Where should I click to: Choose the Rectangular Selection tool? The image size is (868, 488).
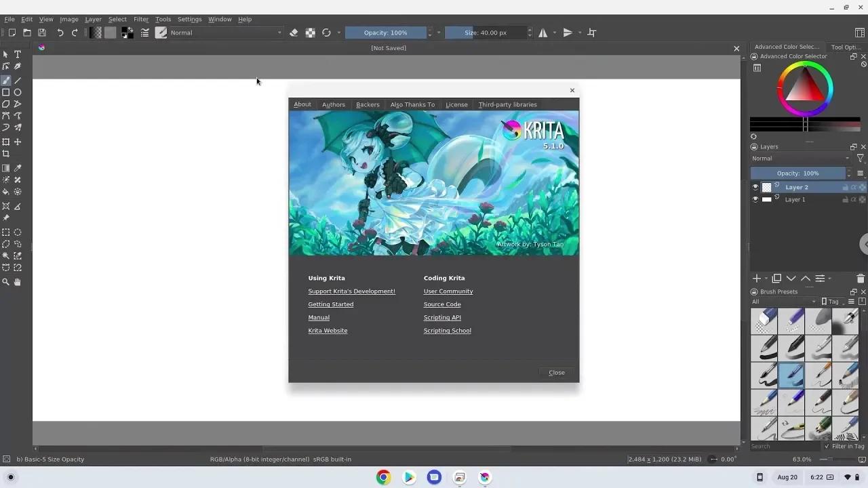click(x=7, y=232)
